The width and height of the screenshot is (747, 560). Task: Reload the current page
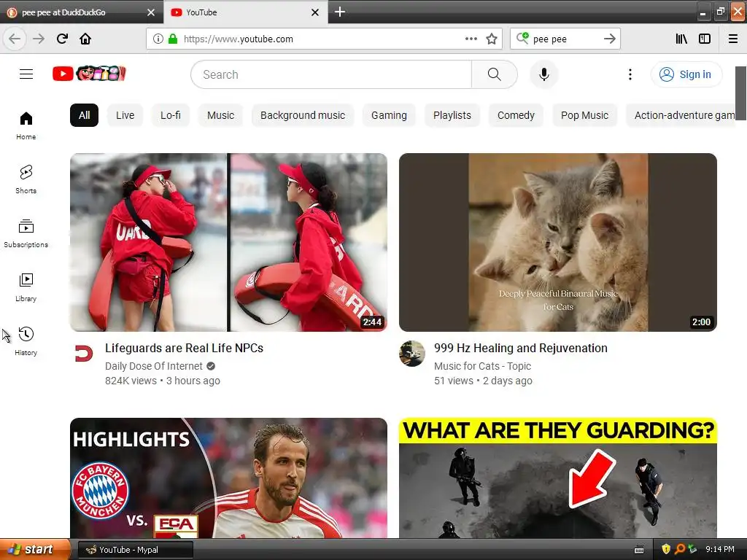[62, 39]
